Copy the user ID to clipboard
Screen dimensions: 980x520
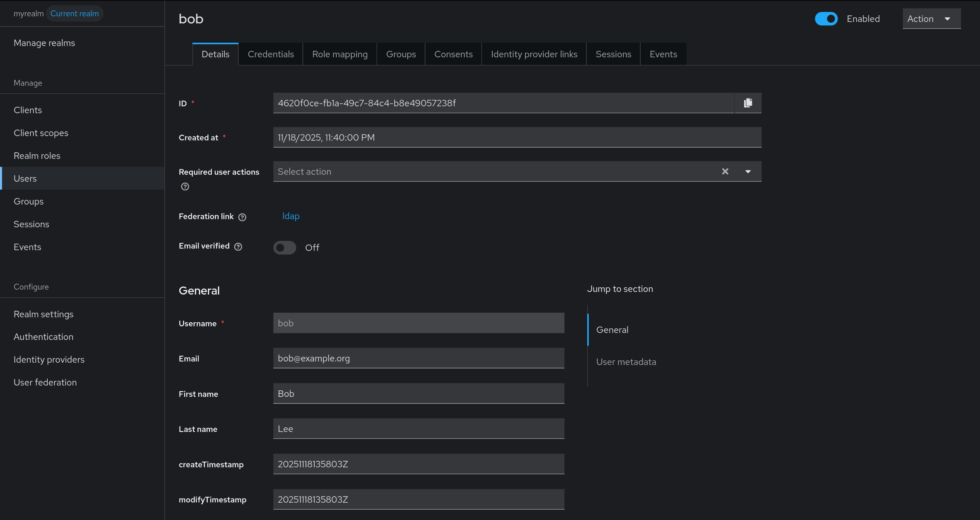747,103
